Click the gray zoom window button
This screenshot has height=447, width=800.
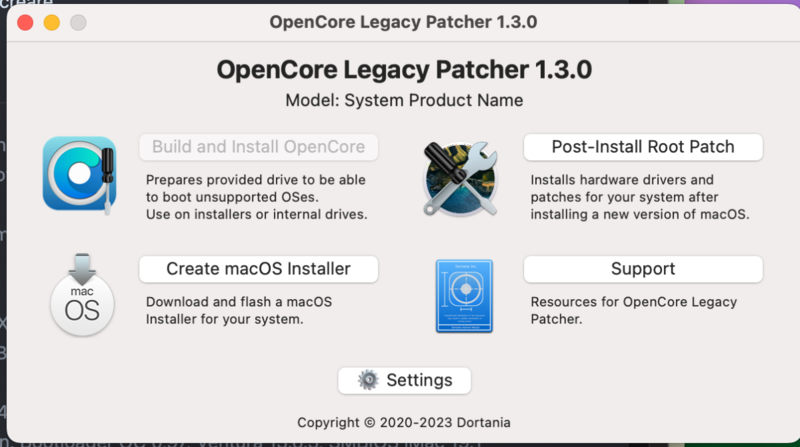click(x=78, y=22)
